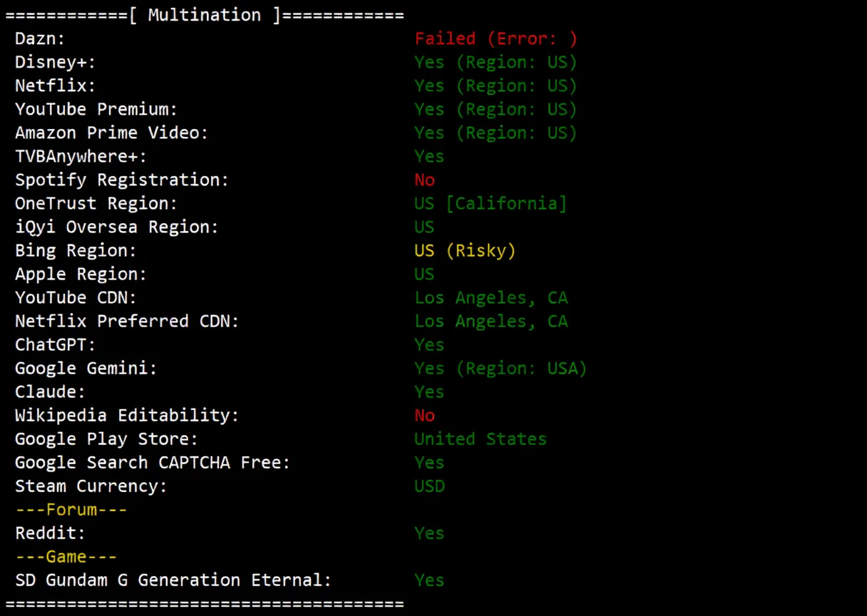
Task: Select the Amazon Prime Video result text
Action: [496, 132]
